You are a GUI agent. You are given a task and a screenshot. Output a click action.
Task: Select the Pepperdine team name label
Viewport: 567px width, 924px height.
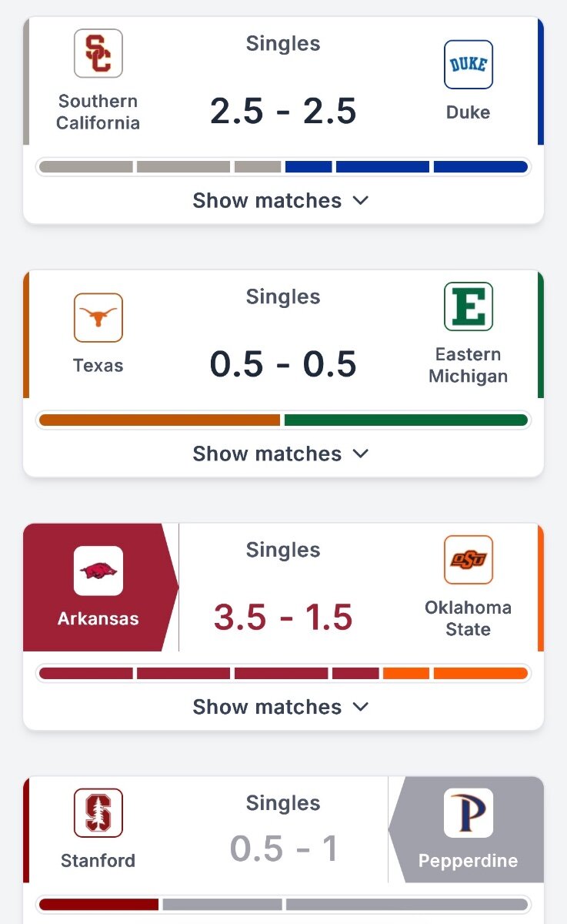pyautogui.click(x=469, y=860)
